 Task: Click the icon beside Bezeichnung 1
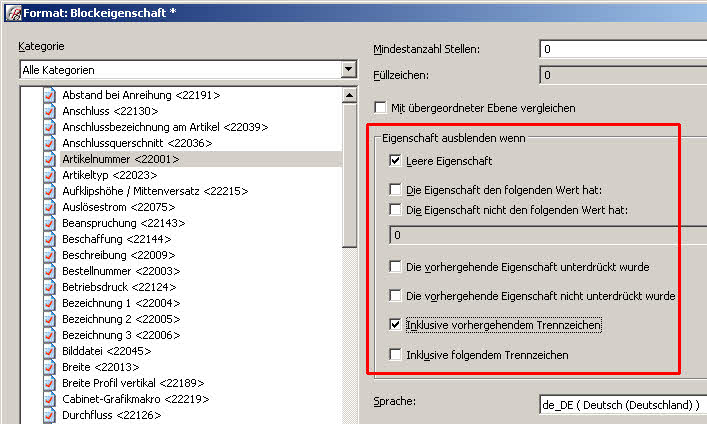(50, 303)
